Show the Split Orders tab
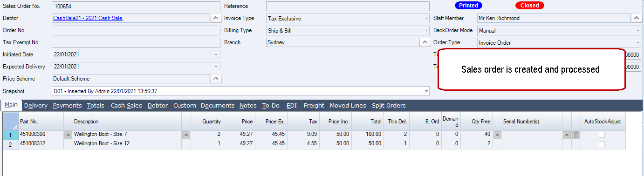644x176 pixels. (x=389, y=106)
